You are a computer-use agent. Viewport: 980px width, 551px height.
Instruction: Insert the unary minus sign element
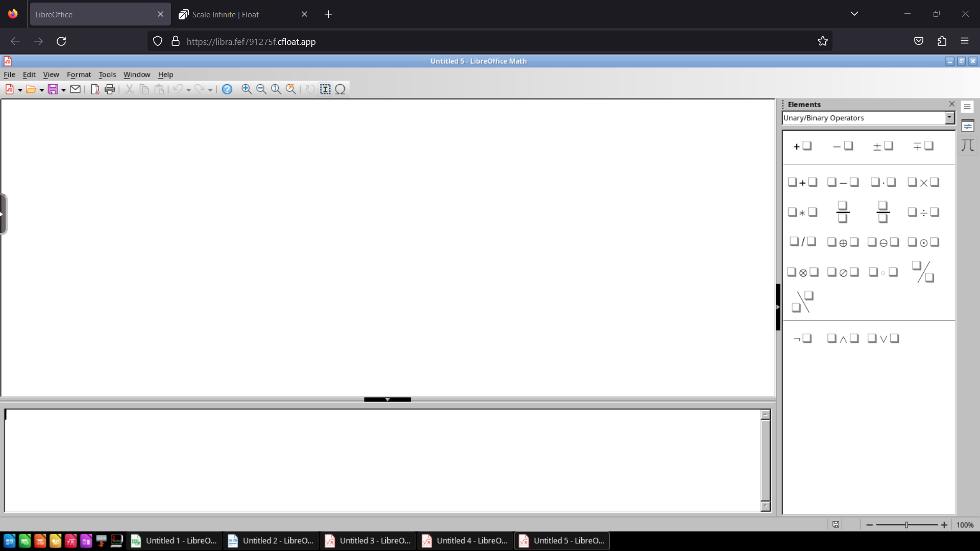[843, 146]
